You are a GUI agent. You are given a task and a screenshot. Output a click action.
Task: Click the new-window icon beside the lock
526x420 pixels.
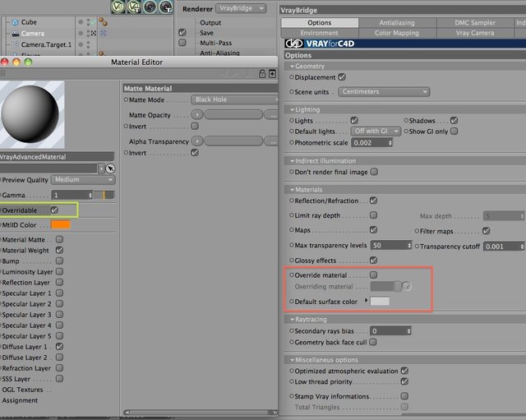tap(272, 74)
